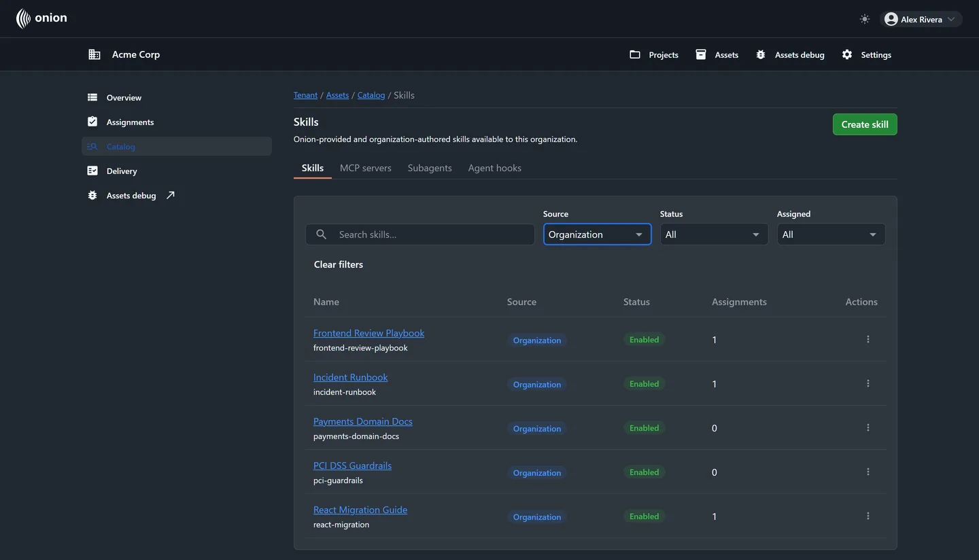
Task: Open actions menu for React Migration Guide
Action: click(868, 516)
